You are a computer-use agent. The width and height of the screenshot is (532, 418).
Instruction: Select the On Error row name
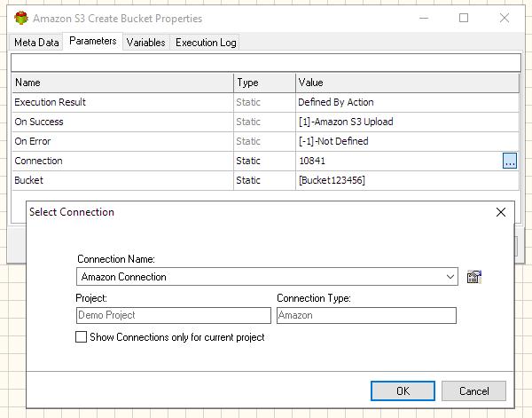click(33, 141)
